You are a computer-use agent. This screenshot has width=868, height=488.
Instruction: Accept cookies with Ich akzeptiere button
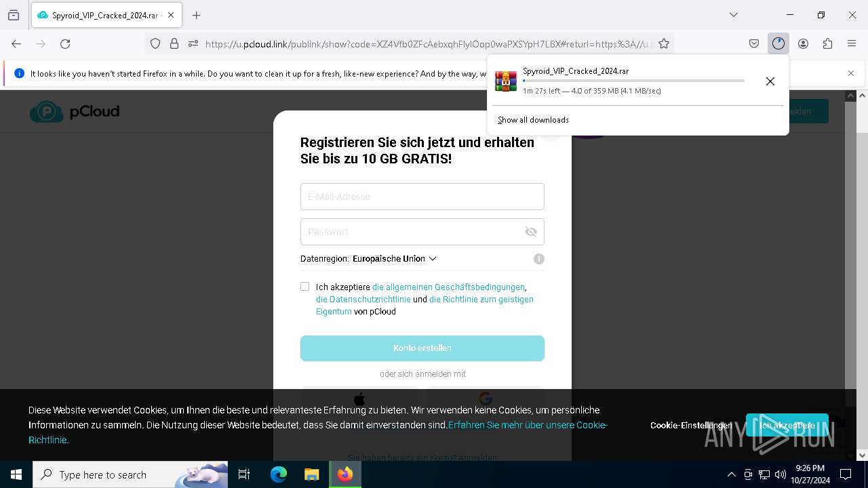point(787,426)
